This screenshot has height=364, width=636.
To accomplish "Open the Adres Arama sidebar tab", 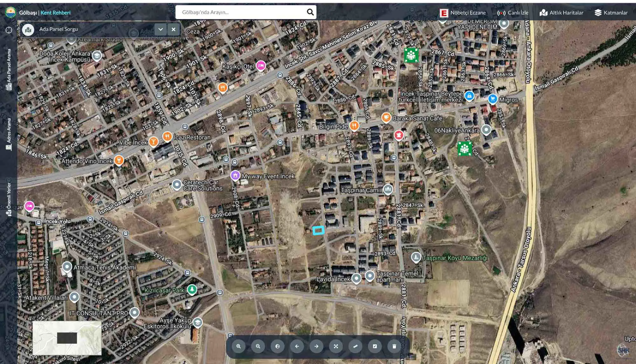I will coord(9,134).
